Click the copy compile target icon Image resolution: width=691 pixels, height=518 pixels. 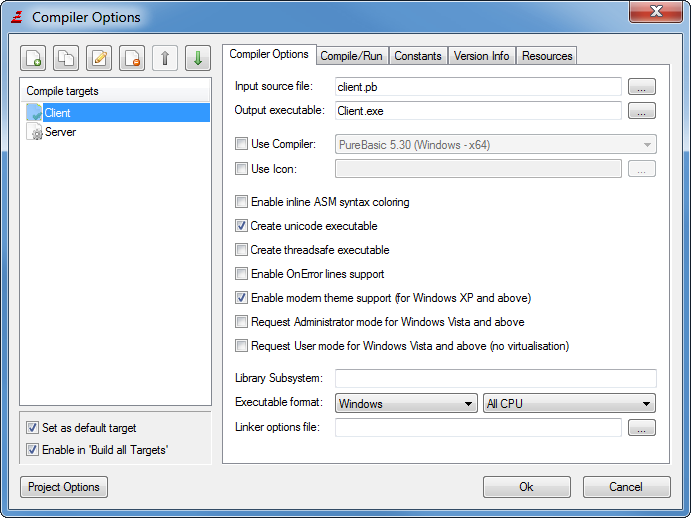tap(66, 58)
